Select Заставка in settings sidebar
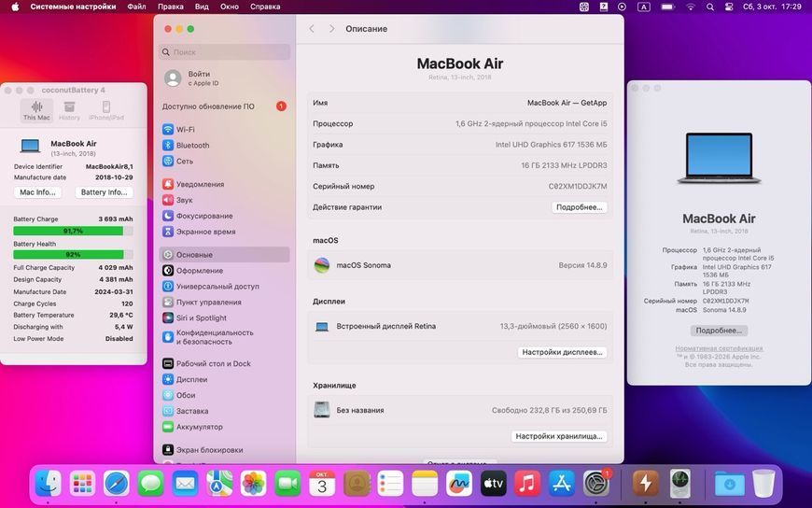812x508 pixels. [224, 411]
